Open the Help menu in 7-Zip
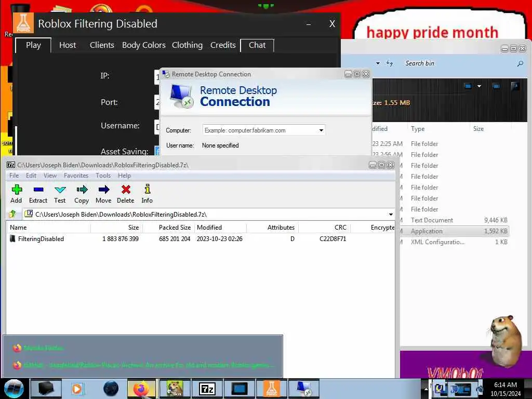This screenshot has height=399, width=532. click(124, 176)
